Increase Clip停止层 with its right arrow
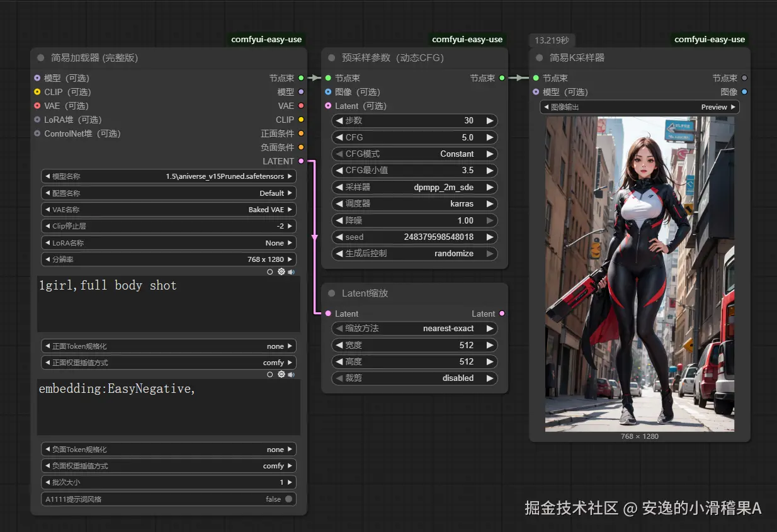 pyautogui.click(x=290, y=226)
